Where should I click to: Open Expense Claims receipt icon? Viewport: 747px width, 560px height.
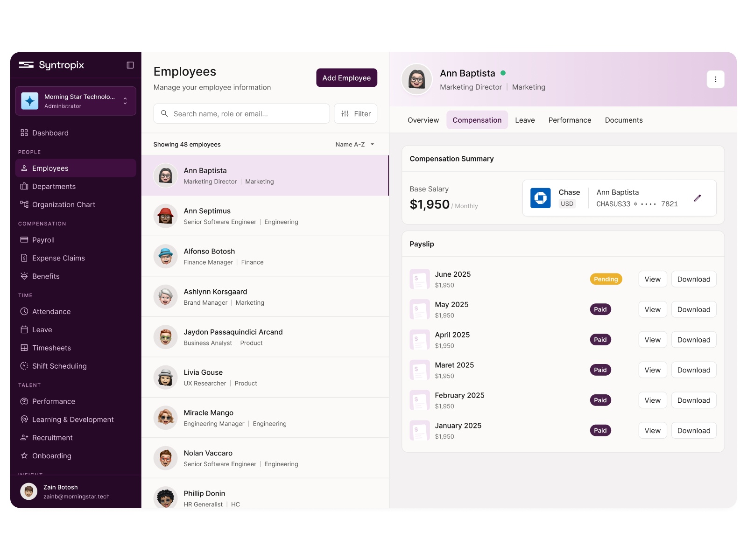click(x=24, y=258)
